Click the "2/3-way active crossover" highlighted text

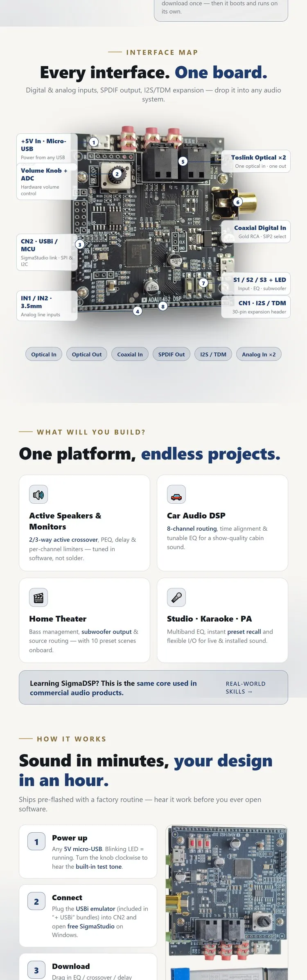click(63, 540)
